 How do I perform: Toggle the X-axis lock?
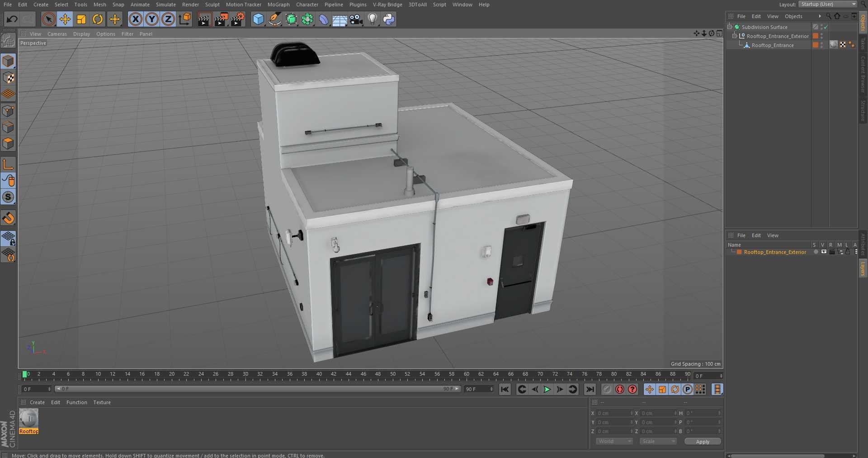pos(135,19)
